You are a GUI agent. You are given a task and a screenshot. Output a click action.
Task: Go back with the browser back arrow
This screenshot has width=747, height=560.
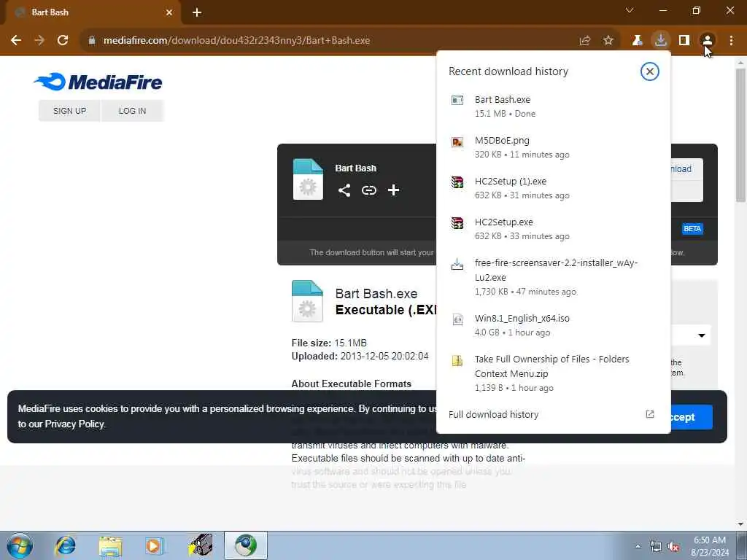click(x=16, y=41)
